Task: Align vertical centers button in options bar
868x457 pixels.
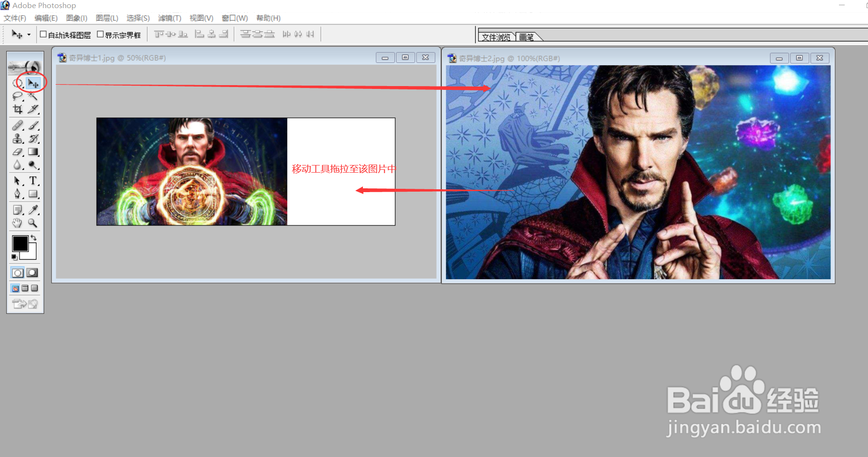Action: [x=171, y=34]
